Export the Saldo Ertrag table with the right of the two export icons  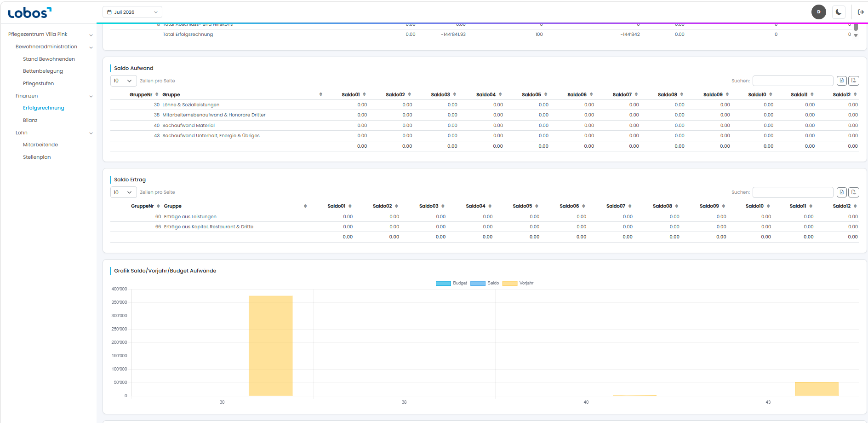[854, 192]
